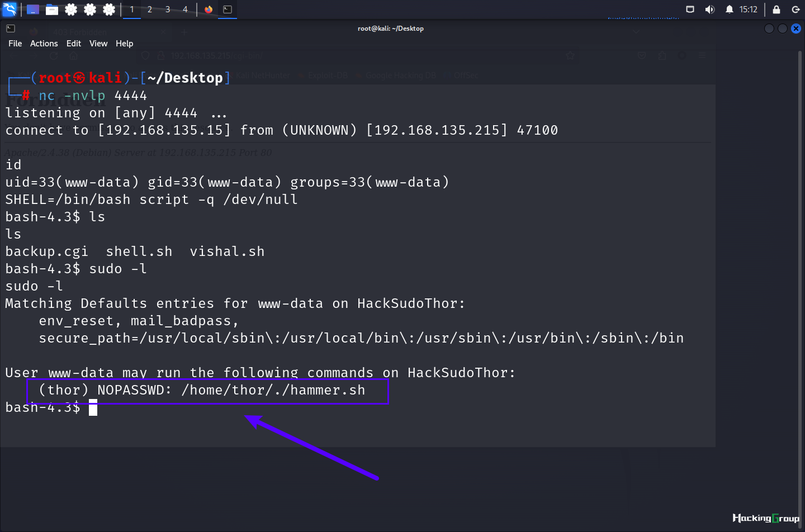Click the file name backup.cgi
This screenshot has width=805, height=532.
pos(47,251)
